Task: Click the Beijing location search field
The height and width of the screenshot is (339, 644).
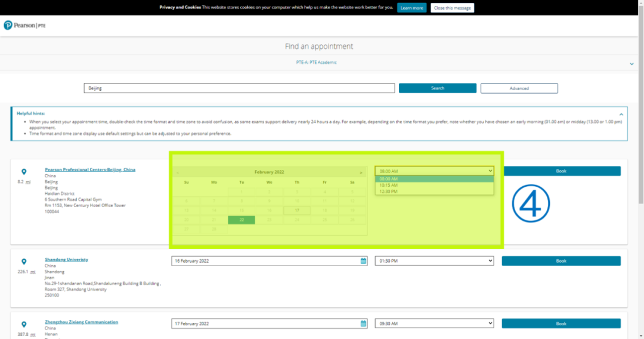Action: pyautogui.click(x=239, y=88)
